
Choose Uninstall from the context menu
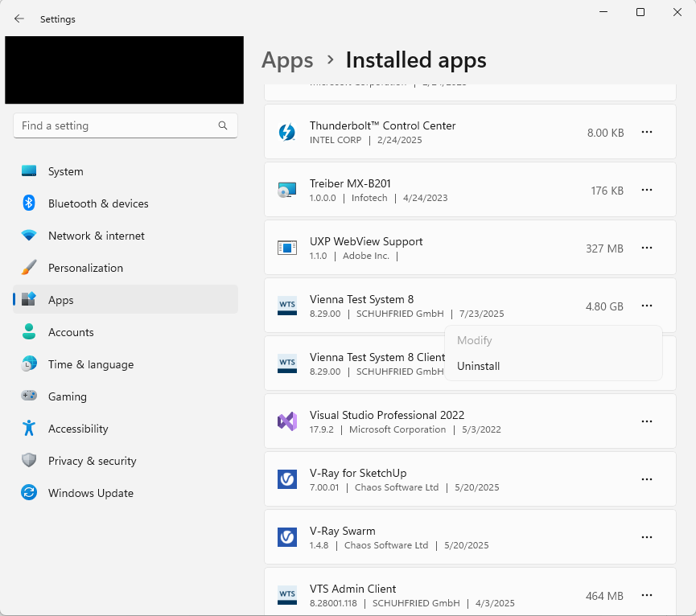coord(479,366)
